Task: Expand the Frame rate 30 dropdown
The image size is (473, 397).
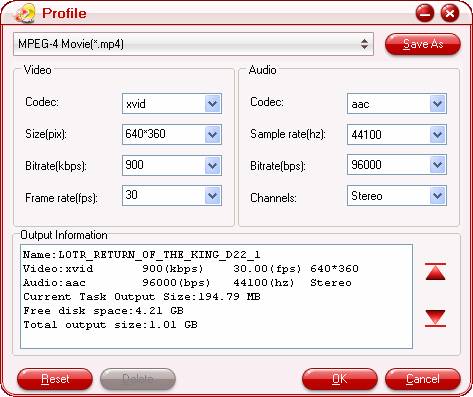Action: tap(212, 196)
